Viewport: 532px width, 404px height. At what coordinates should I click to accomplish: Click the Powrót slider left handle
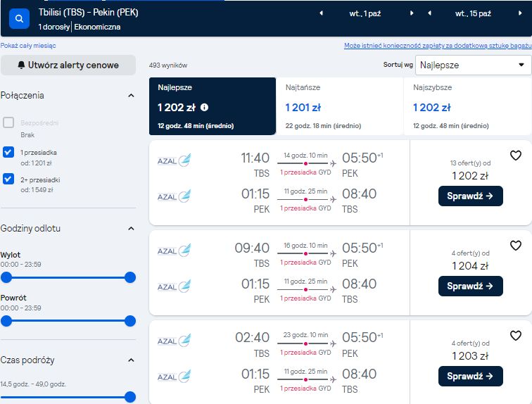6,321
